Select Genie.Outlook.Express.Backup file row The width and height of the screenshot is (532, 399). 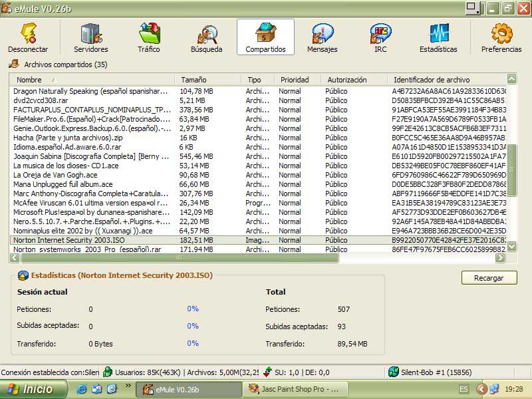[x=258, y=128]
